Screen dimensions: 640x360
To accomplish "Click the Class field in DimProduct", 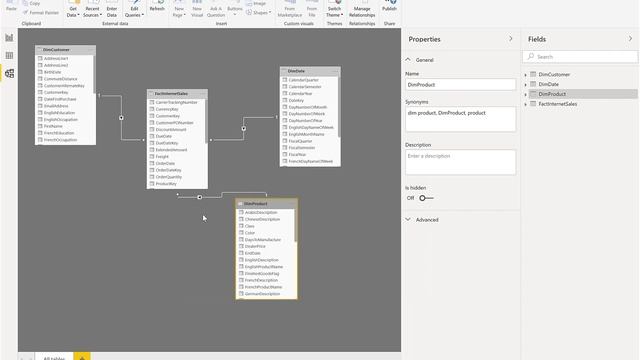I will click(249, 226).
